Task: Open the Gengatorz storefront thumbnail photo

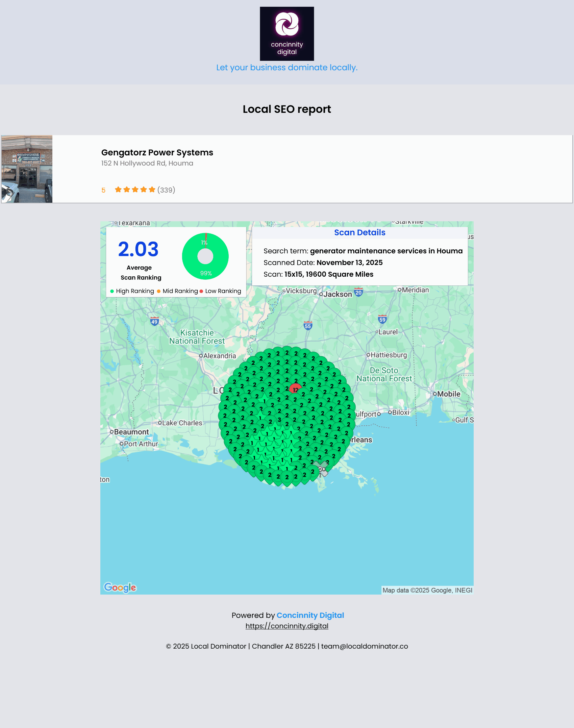Action: [x=27, y=169]
